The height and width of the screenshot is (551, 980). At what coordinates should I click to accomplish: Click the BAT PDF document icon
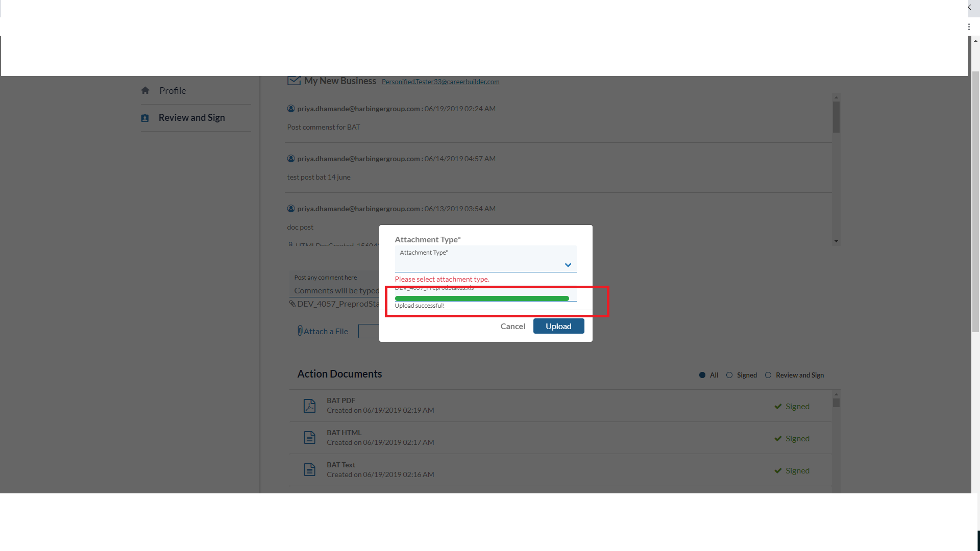309,406
